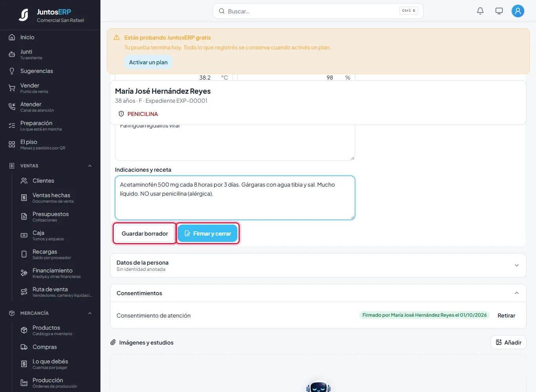Open Sugerencias lightbulb icon
The width and height of the screenshot is (536, 392).
click(12, 71)
